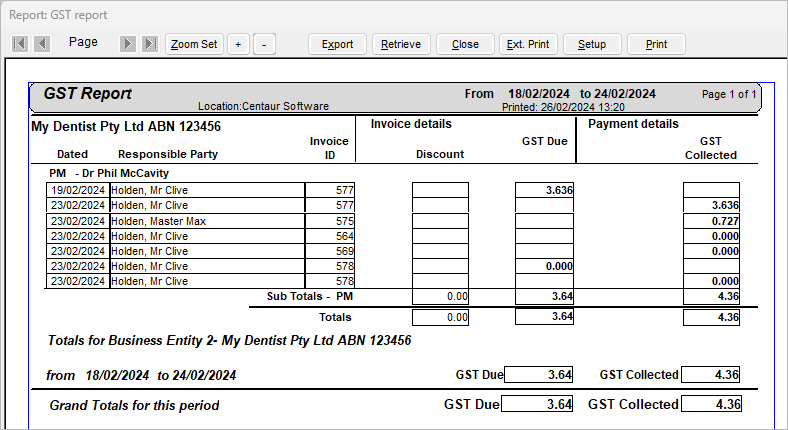Click the Retrieve button
Screen dimensions: 788x430
click(x=401, y=44)
